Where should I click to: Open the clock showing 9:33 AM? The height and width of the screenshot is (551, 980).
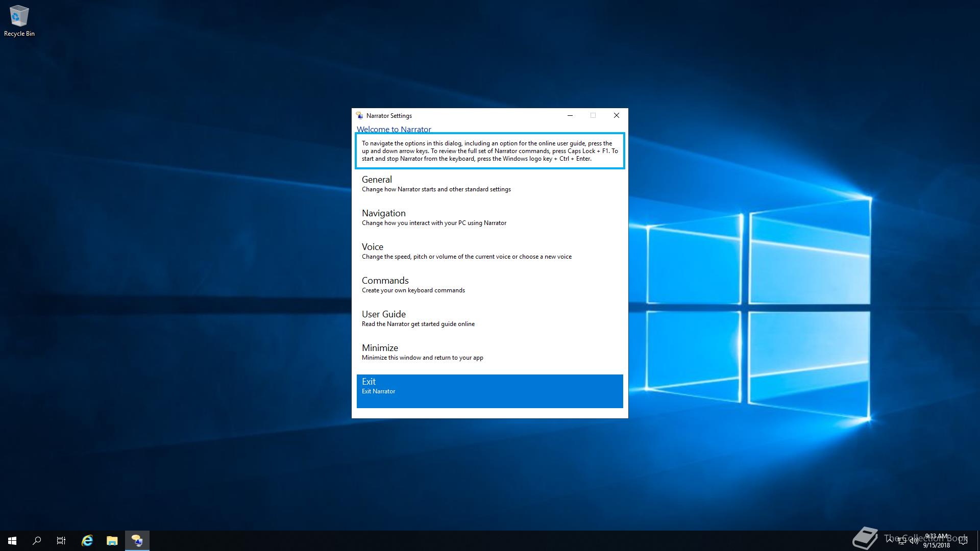[937, 541]
